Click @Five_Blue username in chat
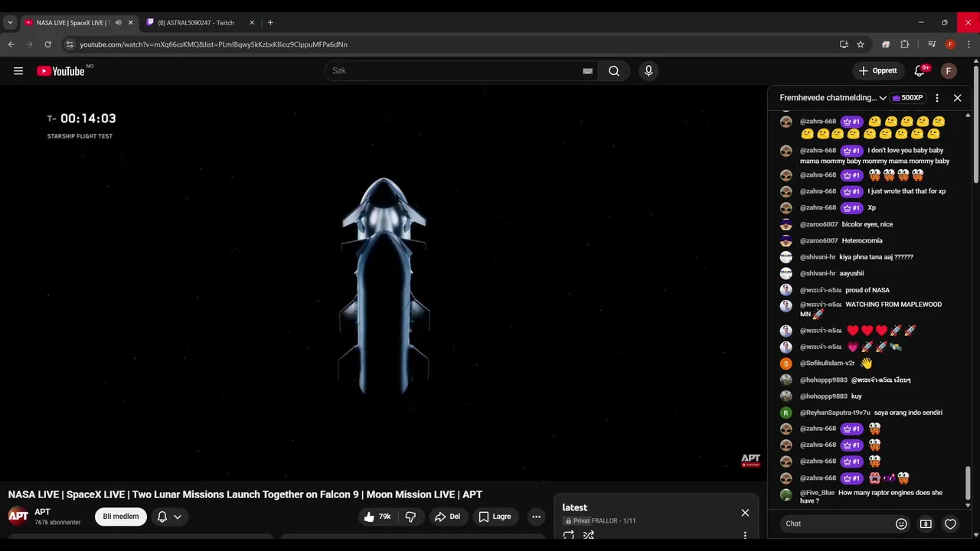The width and height of the screenshot is (980, 551). click(x=817, y=493)
